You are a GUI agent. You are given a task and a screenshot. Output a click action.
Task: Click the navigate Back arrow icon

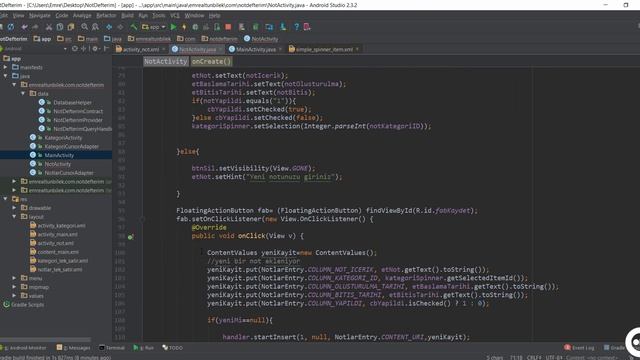coord(109,27)
